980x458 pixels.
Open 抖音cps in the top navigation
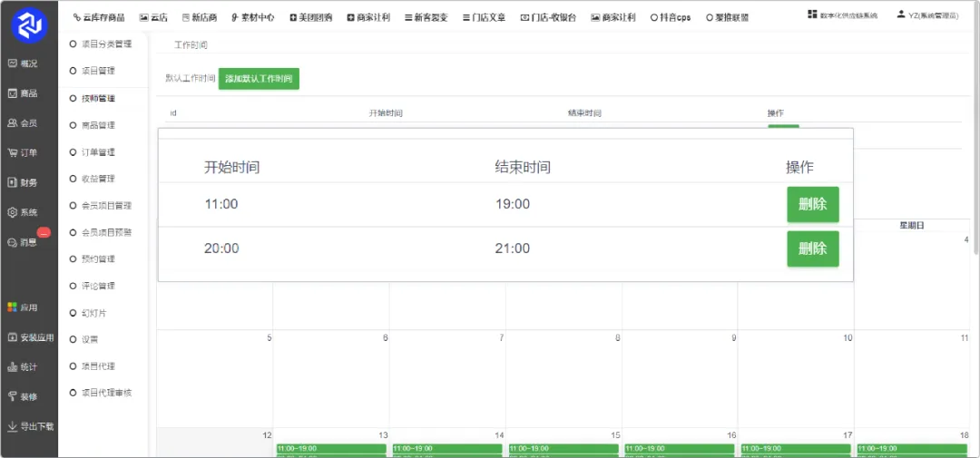click(671, 17)
